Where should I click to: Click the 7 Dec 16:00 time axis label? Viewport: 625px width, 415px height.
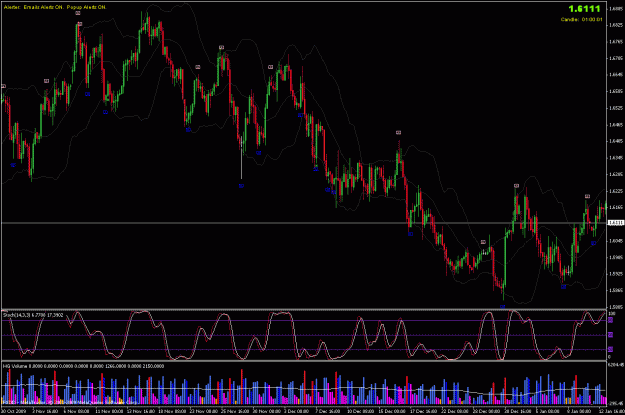(328, 411)
